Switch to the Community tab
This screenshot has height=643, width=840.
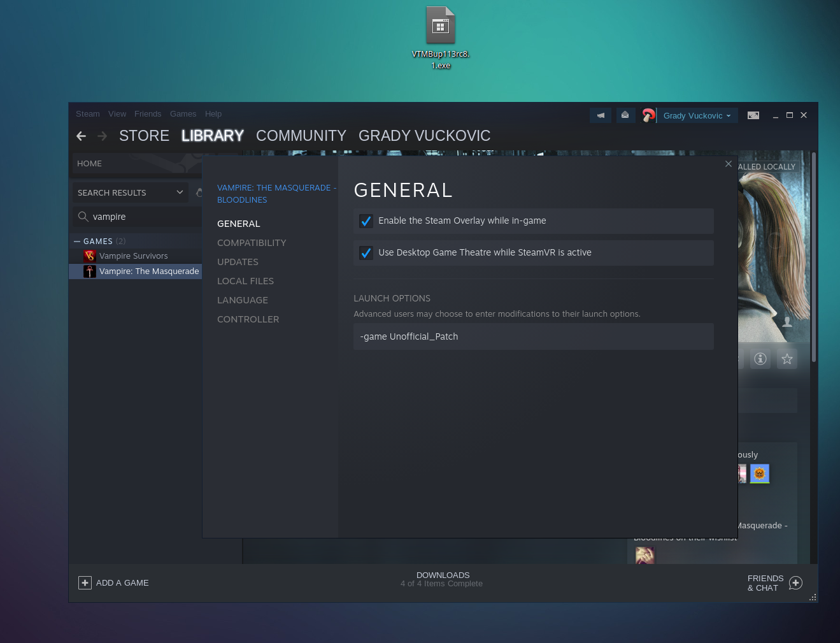tap(301, 136)
